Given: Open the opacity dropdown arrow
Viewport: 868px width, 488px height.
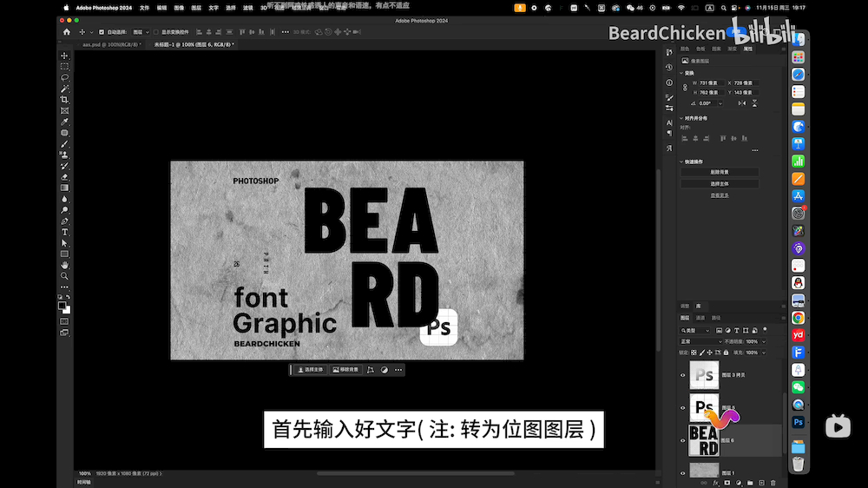Looking at the screenshot, I should 763,342.
